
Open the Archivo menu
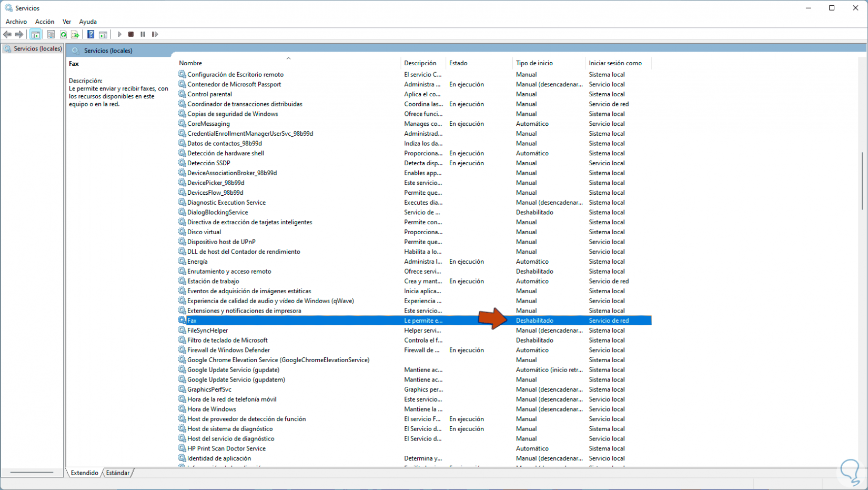tap(16, 22)
